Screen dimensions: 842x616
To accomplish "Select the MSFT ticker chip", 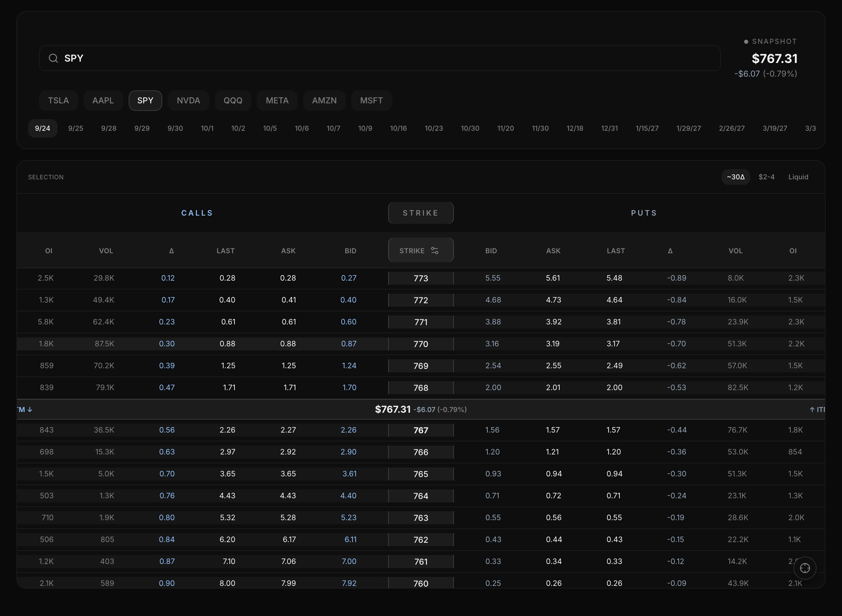I will coord(371,101).
